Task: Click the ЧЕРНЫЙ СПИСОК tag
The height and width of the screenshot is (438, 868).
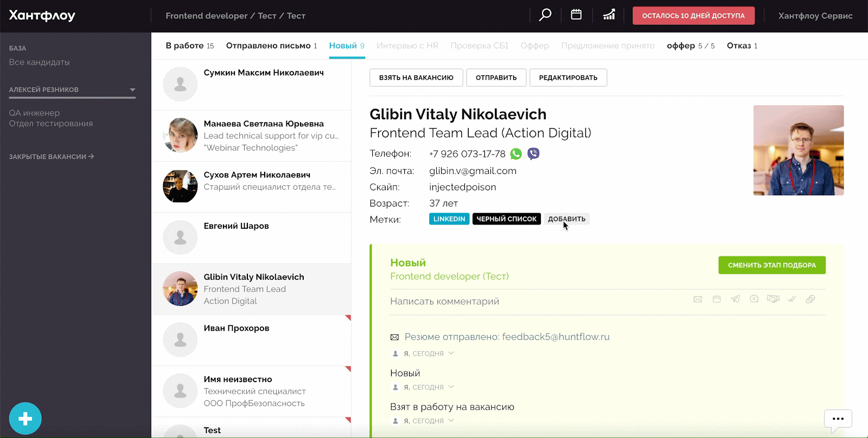Action: [x=507, y=219]
